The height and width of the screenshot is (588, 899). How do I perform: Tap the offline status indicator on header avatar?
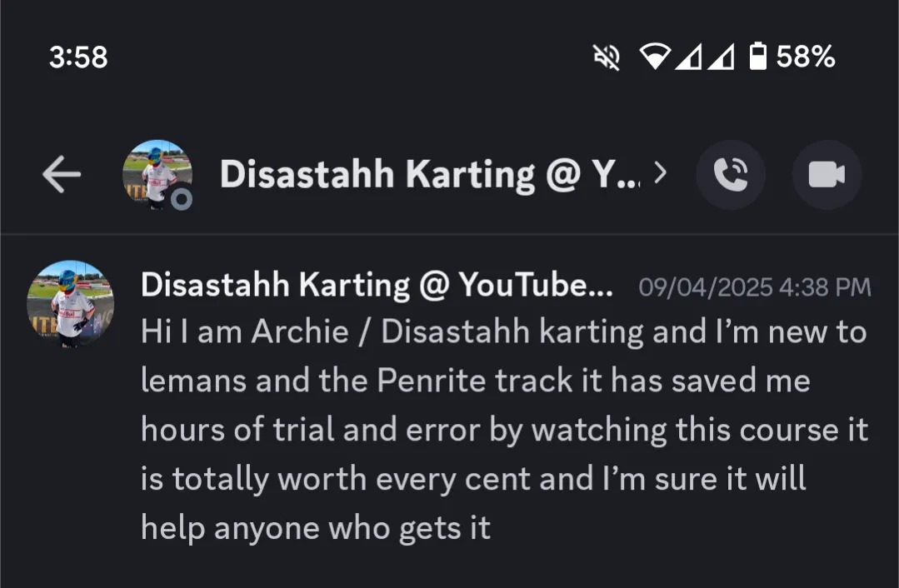[182, 200]
